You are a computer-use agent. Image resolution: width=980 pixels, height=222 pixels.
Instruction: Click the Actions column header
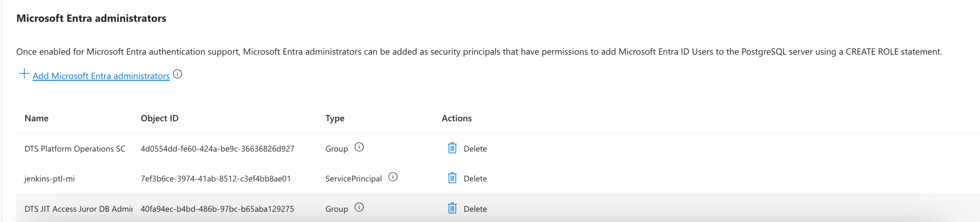(x=457, y=118)
